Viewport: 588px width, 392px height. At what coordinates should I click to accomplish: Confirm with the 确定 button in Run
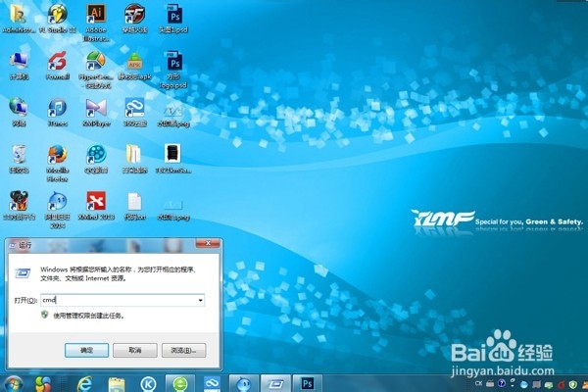(86, 351)
